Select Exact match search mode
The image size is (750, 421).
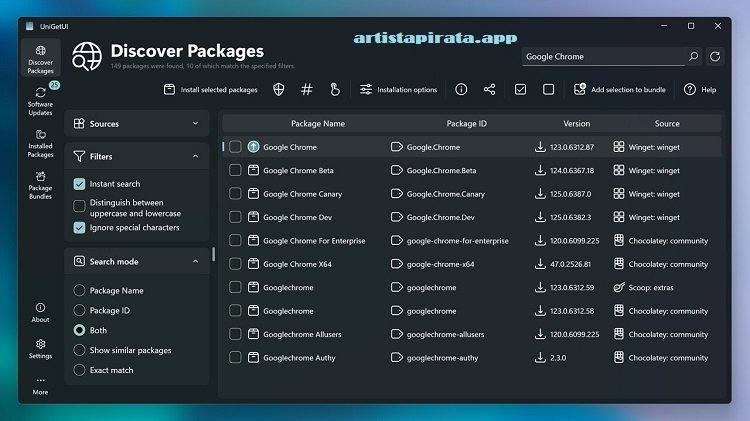tap(79, 370)
